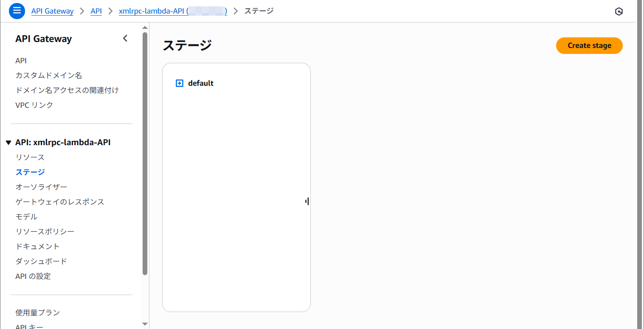Go to API Gateway breadcrumb link
The image size is (644, 329).
tap(52, 11)
